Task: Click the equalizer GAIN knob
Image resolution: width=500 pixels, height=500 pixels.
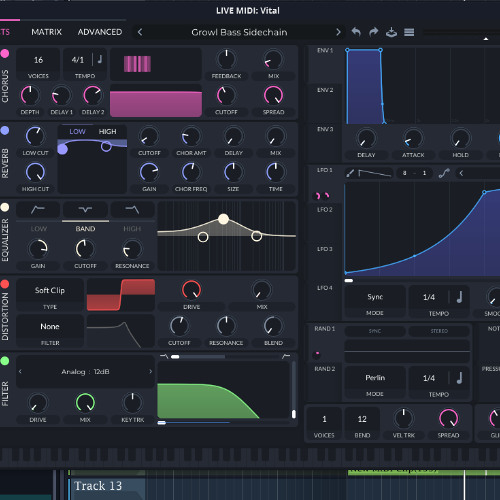Action: click(x=38, y=249)
